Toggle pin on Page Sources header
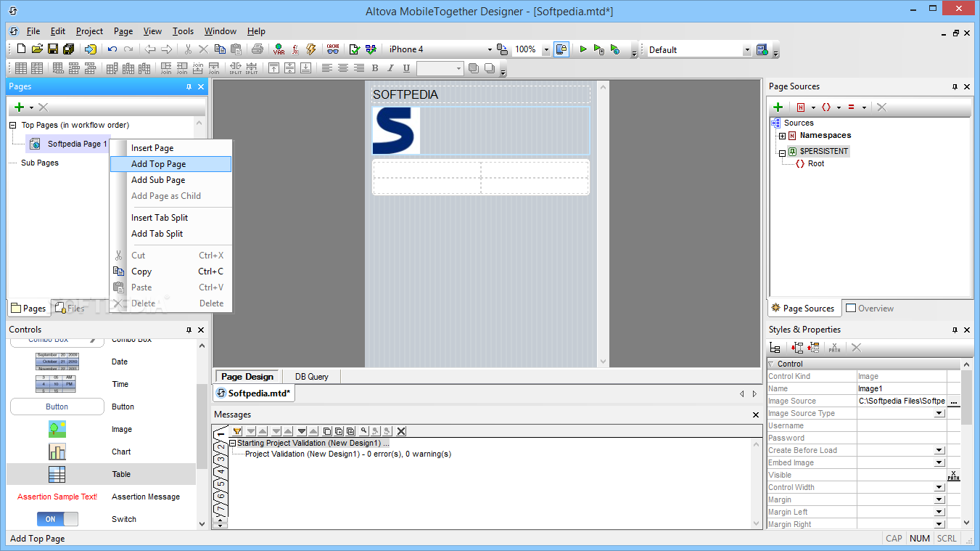Image resolution: width=980 pixels, height=551 pixels. [x=955, y=86]
